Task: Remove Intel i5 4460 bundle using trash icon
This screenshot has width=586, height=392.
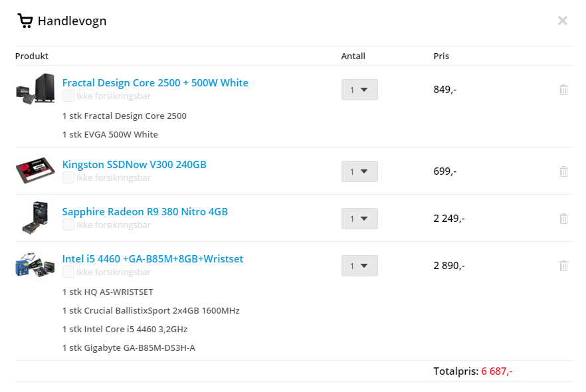Action: [x=563, y=266]
